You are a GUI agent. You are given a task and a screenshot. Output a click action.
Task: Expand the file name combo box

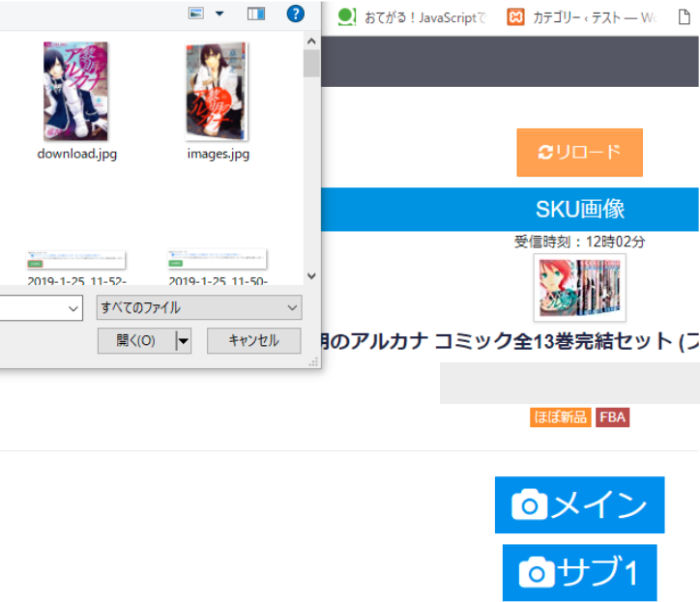[x=73, y=308]
